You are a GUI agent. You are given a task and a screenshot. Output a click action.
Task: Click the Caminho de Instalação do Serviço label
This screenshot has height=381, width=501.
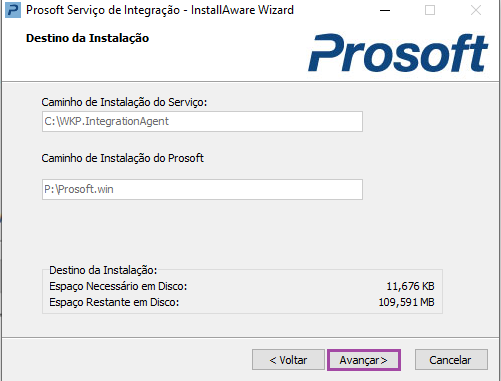124,102
